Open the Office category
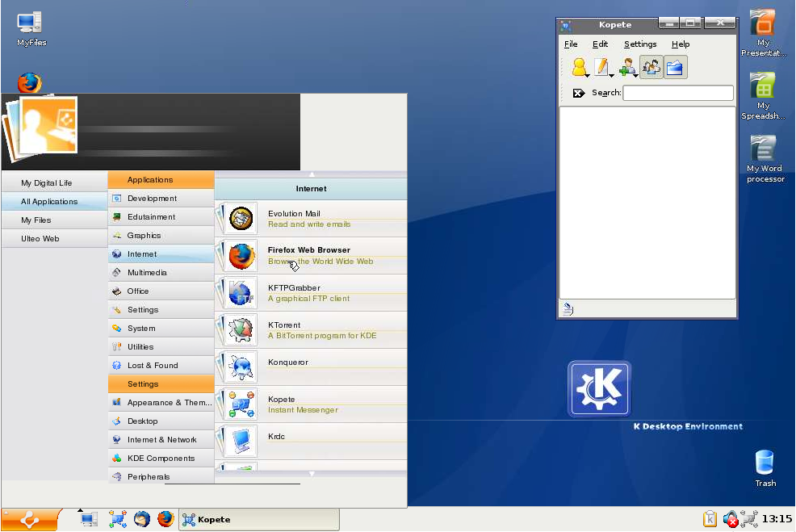Image resolution: width=796 pixels, height=532 pixels. click(161, 291)
